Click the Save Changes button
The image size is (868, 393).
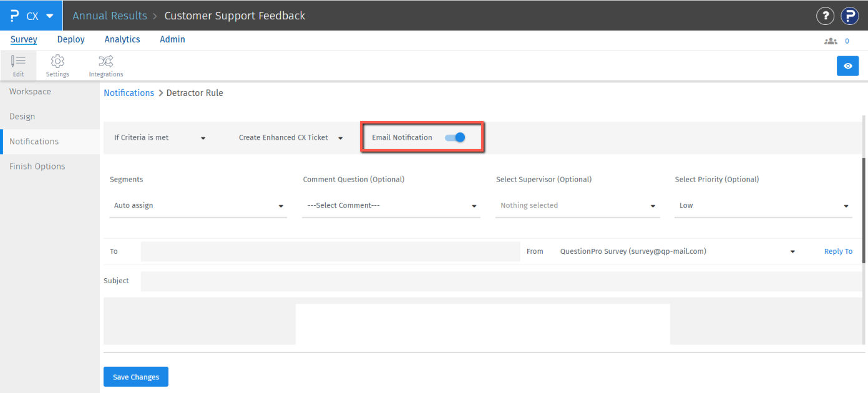pyautogui.click(x=136, y=377)
